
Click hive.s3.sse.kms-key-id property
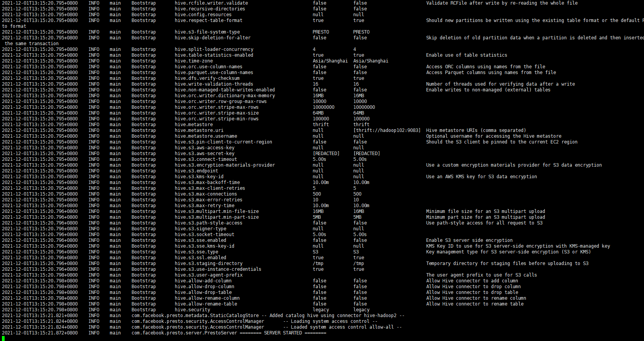(204, 246)
